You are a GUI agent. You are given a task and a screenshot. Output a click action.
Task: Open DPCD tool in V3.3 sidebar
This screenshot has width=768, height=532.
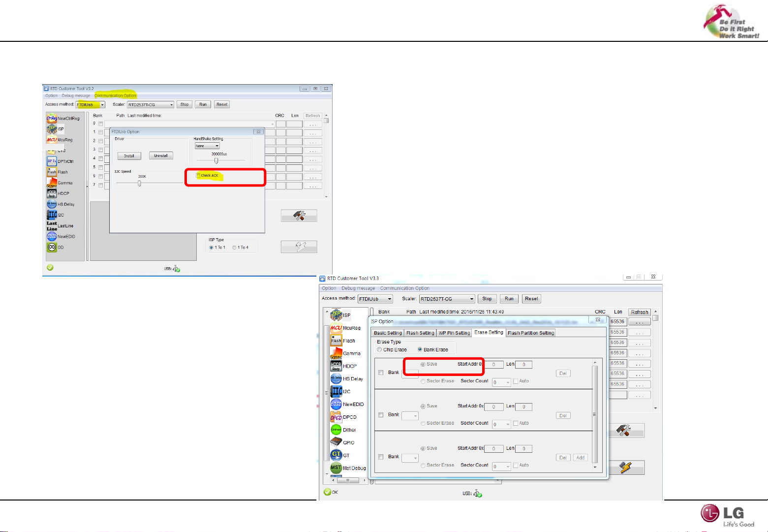click(343, 417)
